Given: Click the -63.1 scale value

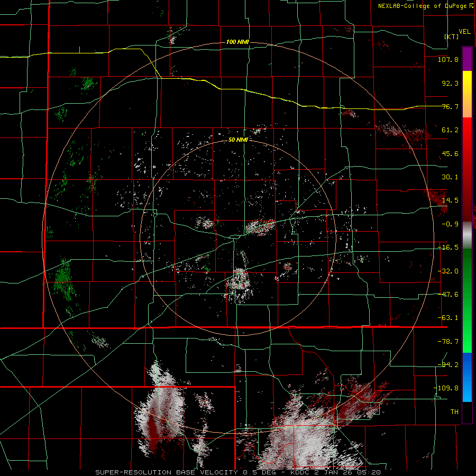Looking at the screenshot, I should click(x=448, y=318).
